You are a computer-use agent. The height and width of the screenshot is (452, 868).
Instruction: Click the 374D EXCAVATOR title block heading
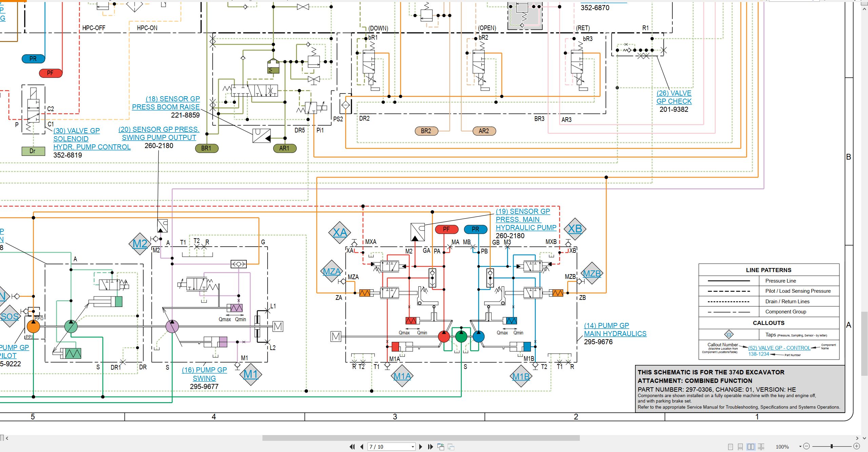[x=711, y=372]
